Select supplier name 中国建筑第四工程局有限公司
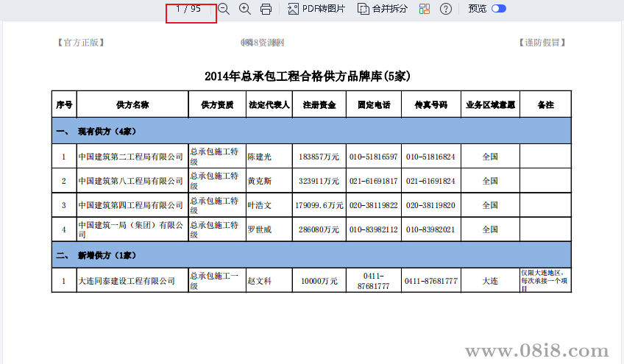The image size is (624, 364). tap(130, 205)
